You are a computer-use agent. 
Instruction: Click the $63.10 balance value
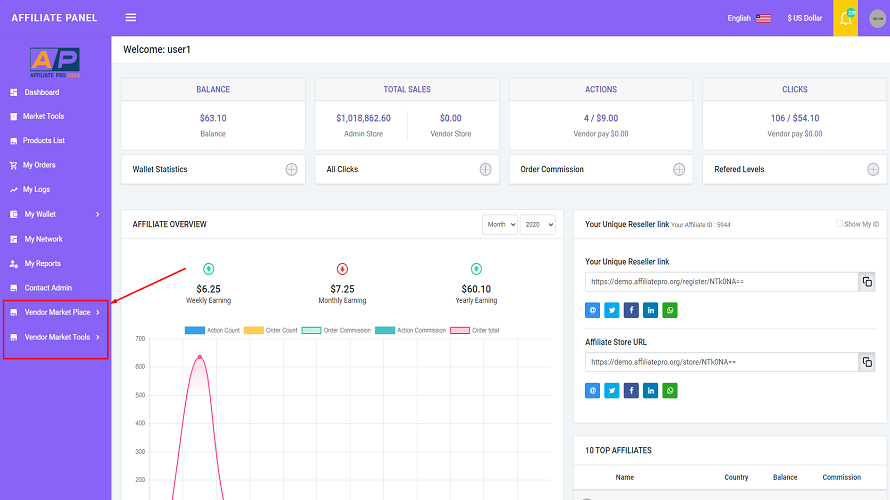tap(213, 118)
